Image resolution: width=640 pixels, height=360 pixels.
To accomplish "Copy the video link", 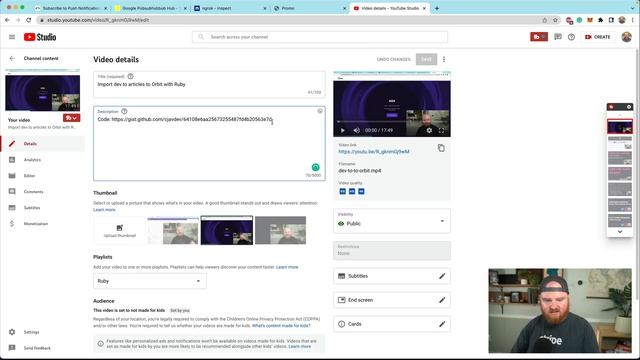I will pos(441,148).
